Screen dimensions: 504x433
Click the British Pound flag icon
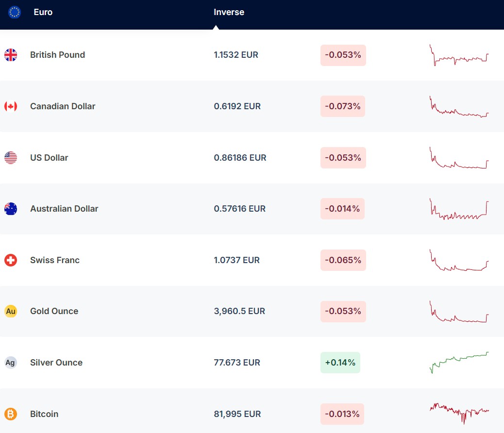[11, 55]
